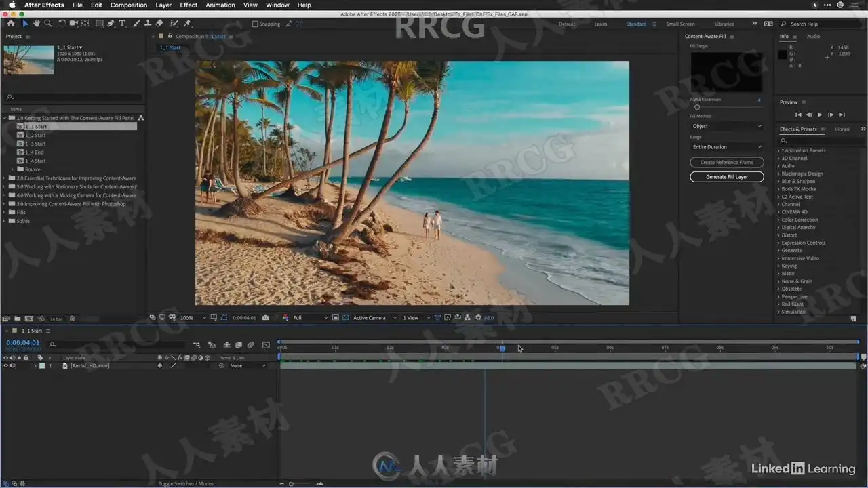The width and height of the screenshot is (868, 488).
Task: Hide the Aerial_HD.mov layer video
Action: click(5, 365)
